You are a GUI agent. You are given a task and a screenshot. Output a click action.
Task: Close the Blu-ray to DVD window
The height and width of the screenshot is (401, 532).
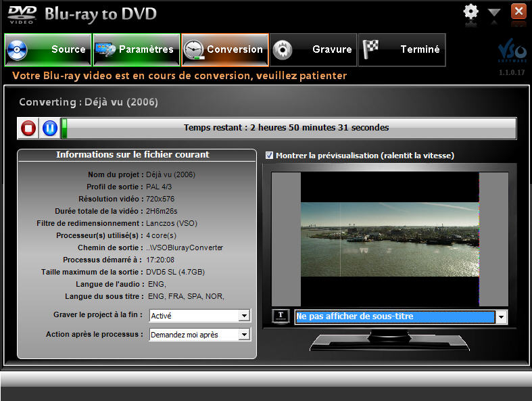tap(518, 11)
